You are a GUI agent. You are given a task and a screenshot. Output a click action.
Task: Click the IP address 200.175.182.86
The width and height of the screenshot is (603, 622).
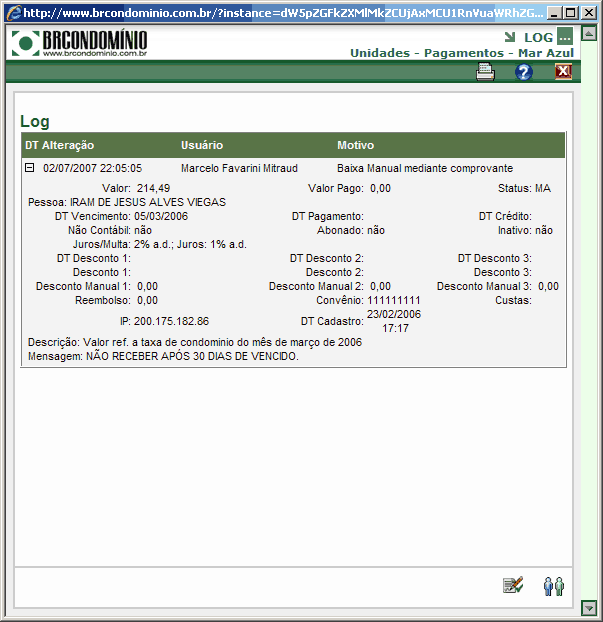point(171,321)
